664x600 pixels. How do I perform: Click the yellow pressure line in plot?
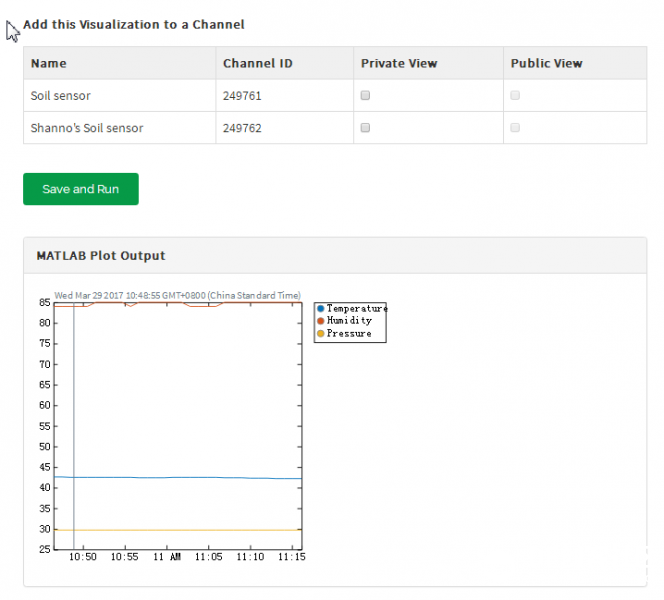[178, 530]
